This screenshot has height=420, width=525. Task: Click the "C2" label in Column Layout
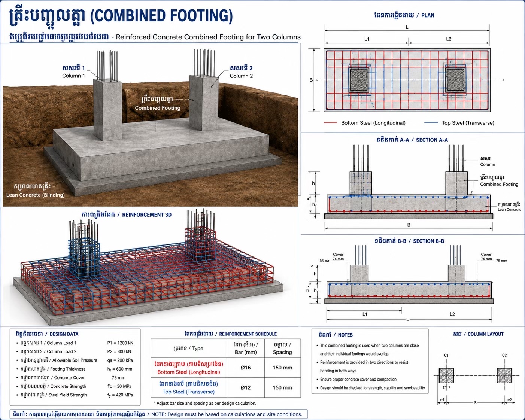[504, 355]
